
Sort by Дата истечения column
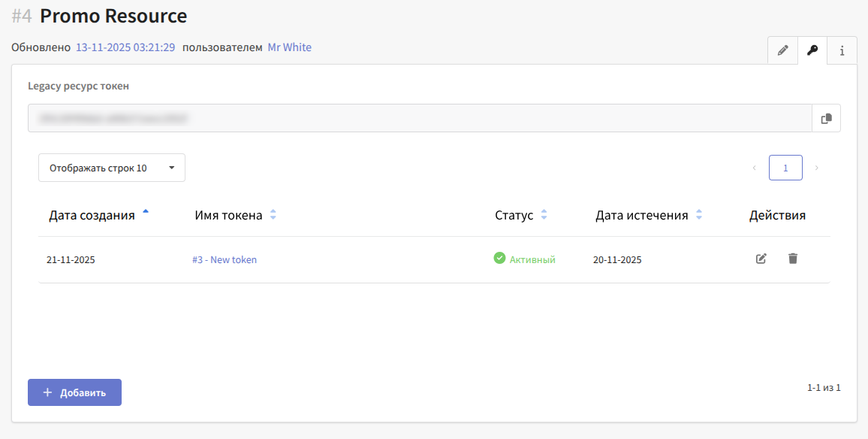[699, 215]
